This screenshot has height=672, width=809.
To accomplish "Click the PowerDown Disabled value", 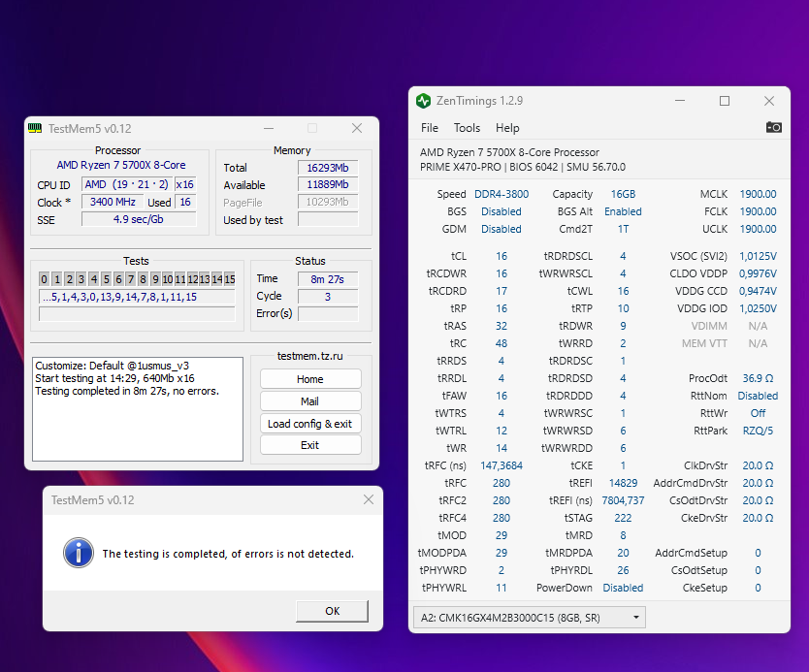I will (623, 588).
